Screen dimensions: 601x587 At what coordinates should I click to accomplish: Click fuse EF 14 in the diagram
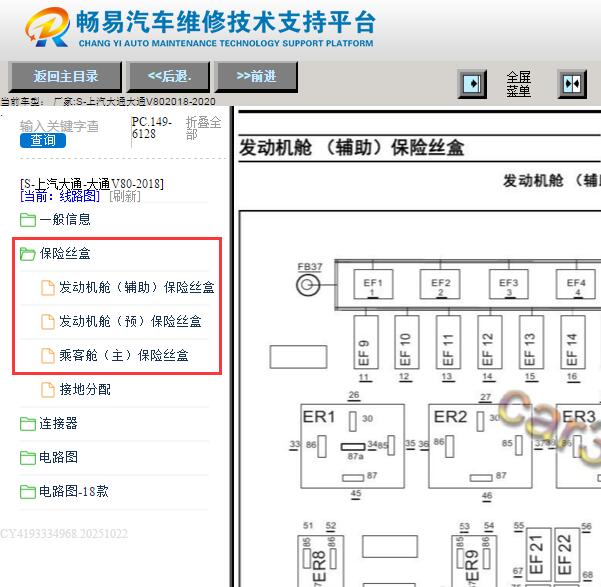[x=573, y=342]
